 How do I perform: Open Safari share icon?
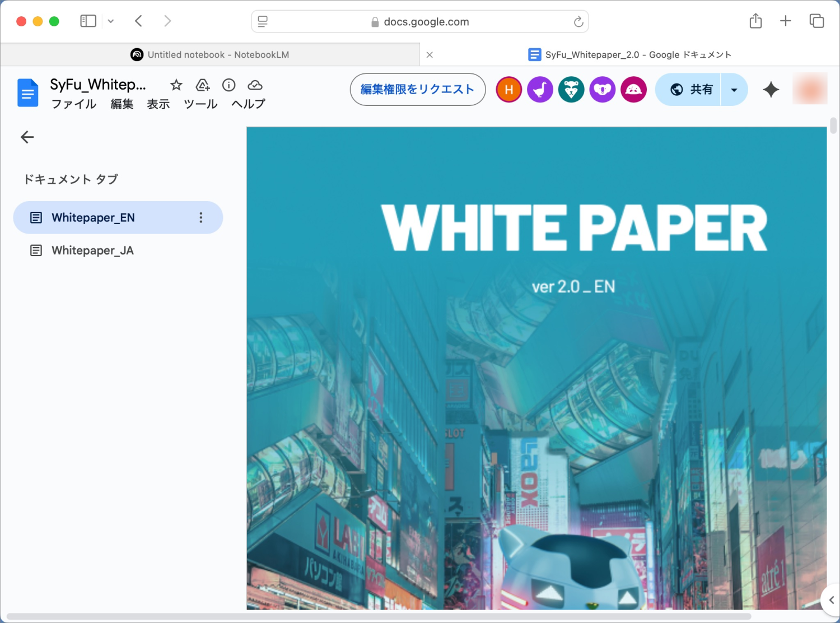[755, 21]
